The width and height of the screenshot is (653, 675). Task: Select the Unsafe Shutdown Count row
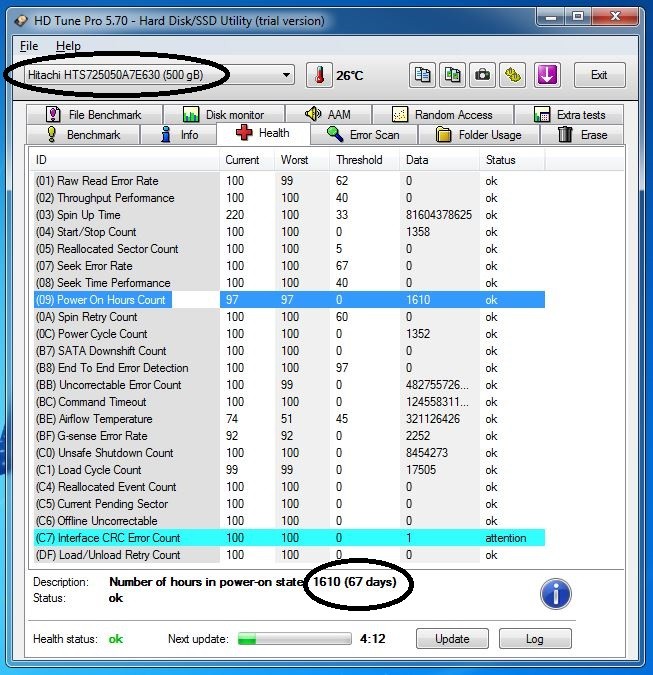289,453
